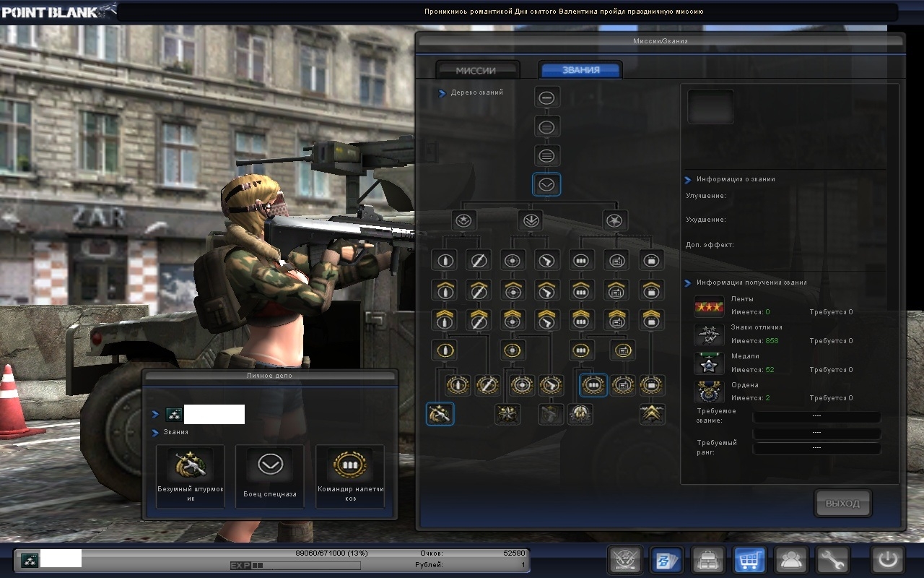This screenshot has height=578, width=924.
Task: Open the PB mission cards icon
Action: [666, 560]
